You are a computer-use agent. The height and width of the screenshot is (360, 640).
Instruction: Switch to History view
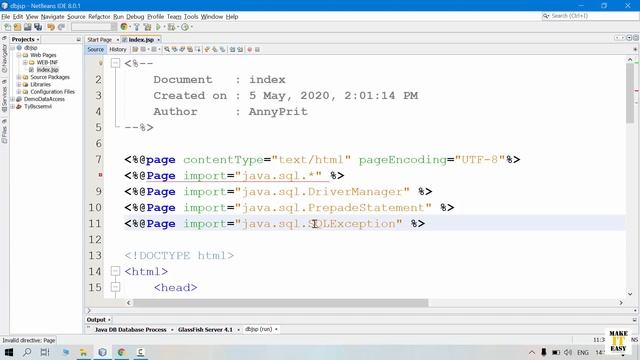(118, 49)
